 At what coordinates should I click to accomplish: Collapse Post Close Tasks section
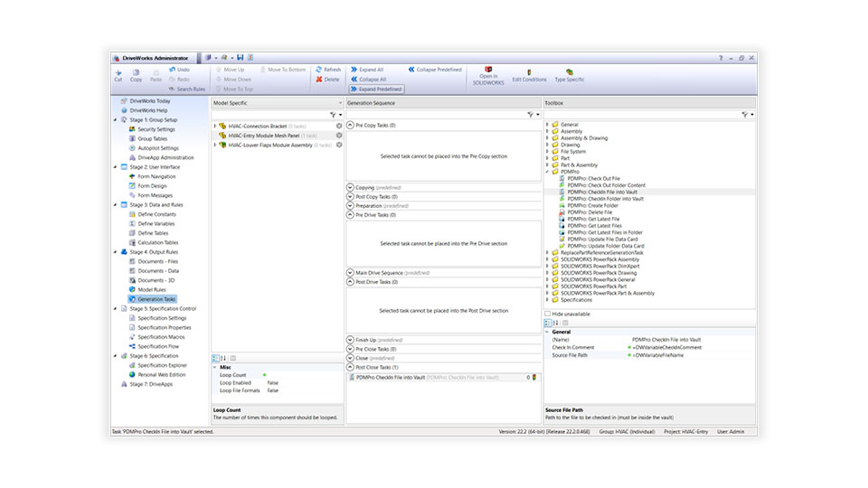(351, 368)
